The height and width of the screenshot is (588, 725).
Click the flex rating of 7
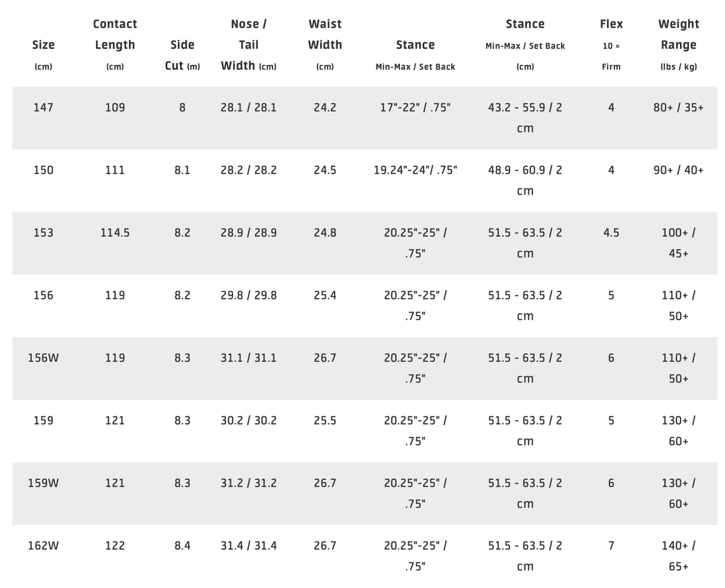tap(611, 546)
